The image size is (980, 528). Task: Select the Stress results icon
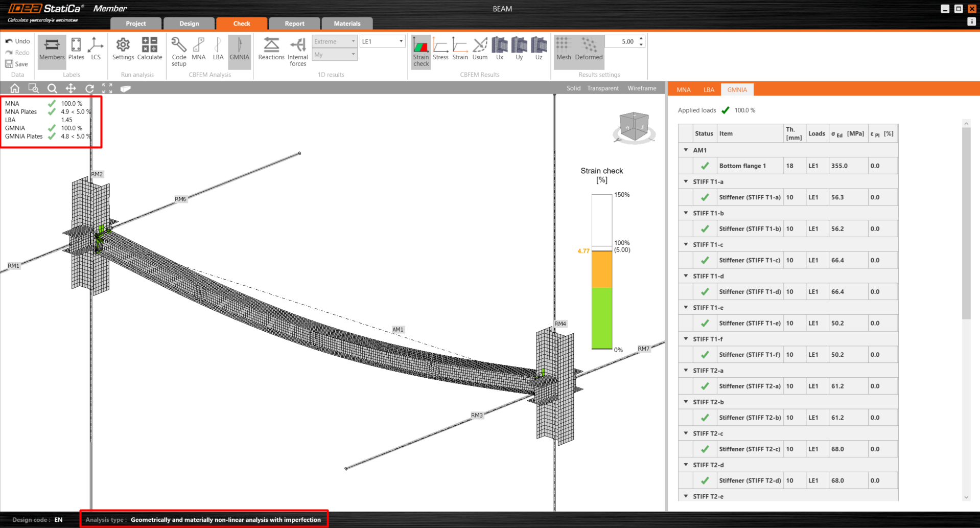[440, 49]
